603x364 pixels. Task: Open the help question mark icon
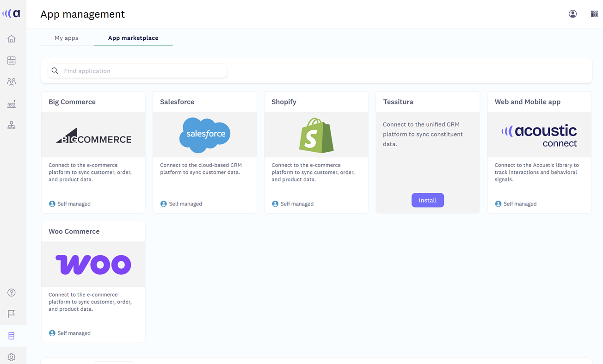12,293
